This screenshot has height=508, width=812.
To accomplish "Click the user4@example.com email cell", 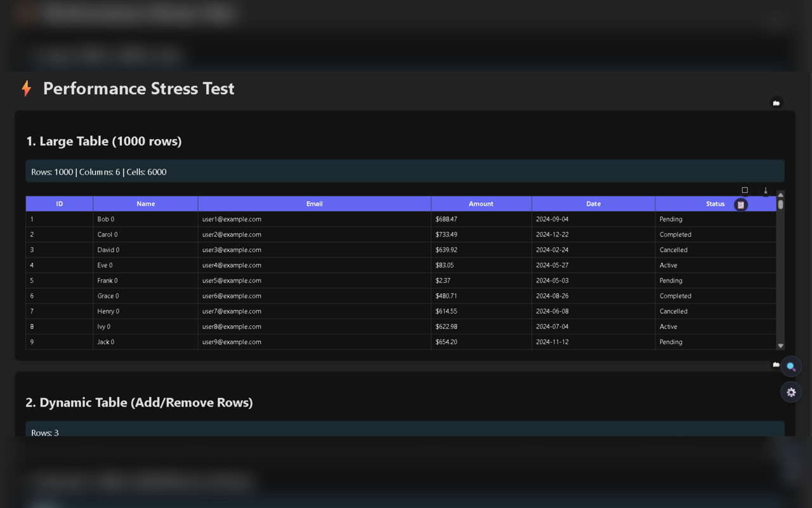I will [315, 265].
